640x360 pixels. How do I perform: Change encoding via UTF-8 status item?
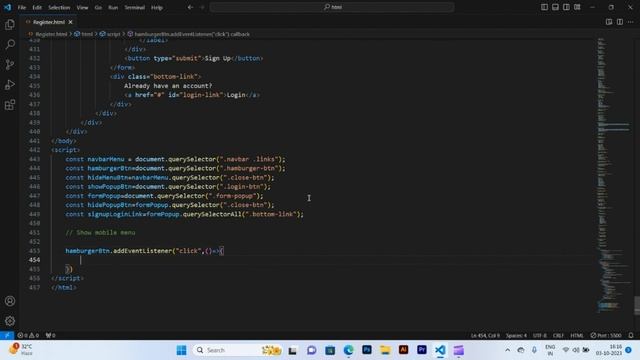(x=540, y=336)
